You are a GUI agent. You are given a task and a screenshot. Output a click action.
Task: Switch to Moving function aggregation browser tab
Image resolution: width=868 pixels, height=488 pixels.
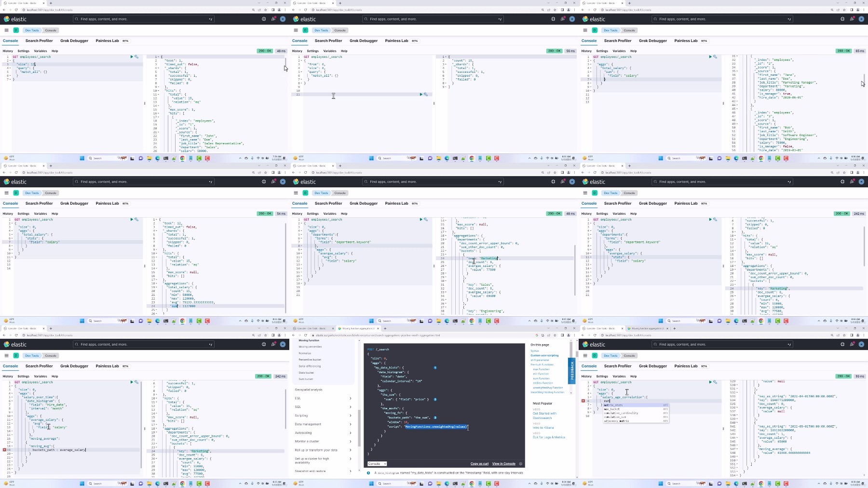(358, 328)
